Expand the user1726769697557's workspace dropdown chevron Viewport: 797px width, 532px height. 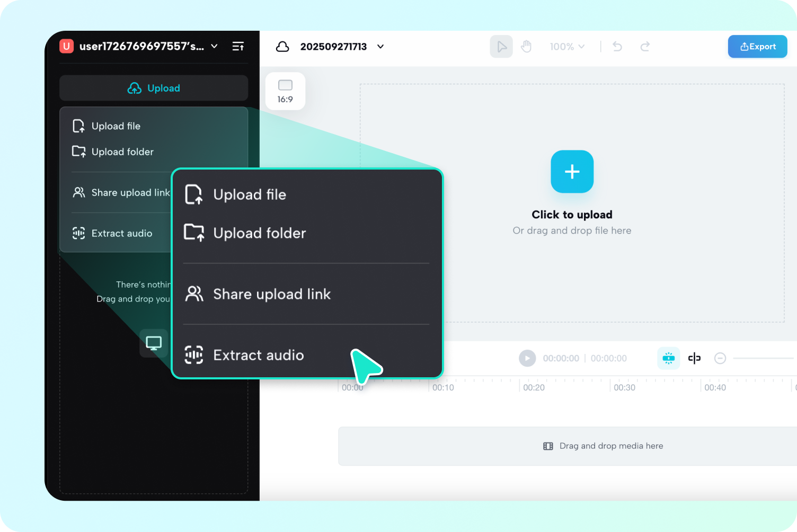point(214,46)
